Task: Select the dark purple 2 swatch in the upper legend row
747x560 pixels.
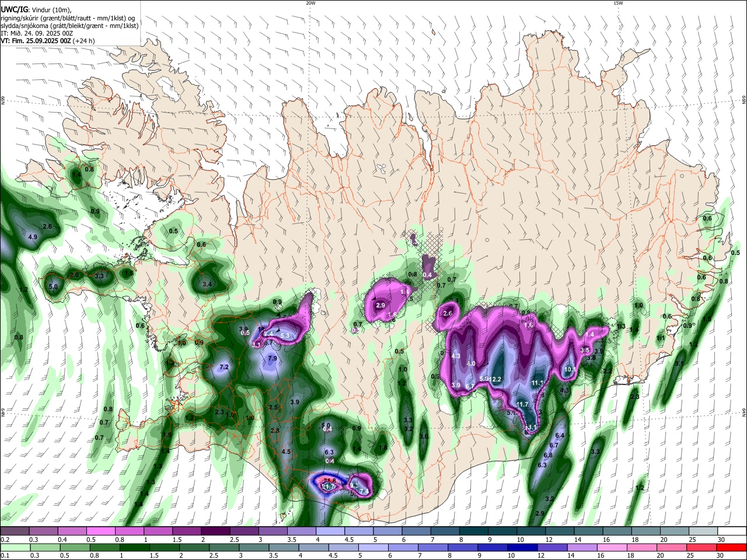Action: click(215, 531)
